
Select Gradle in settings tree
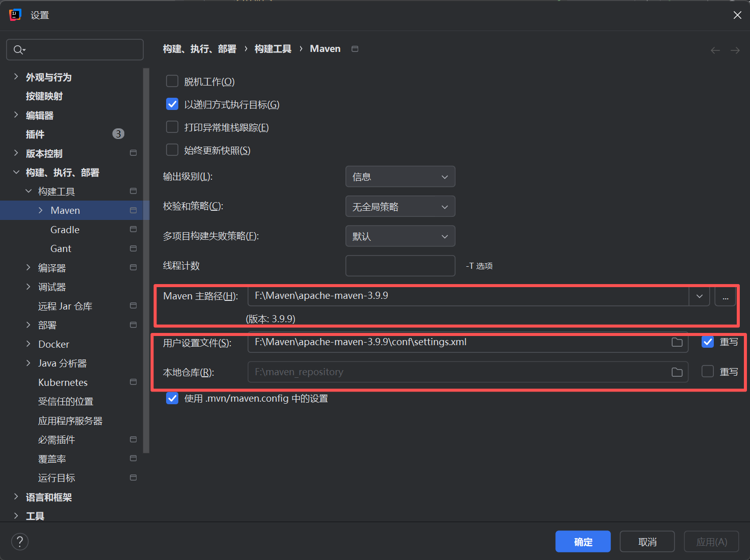[65, 230]
